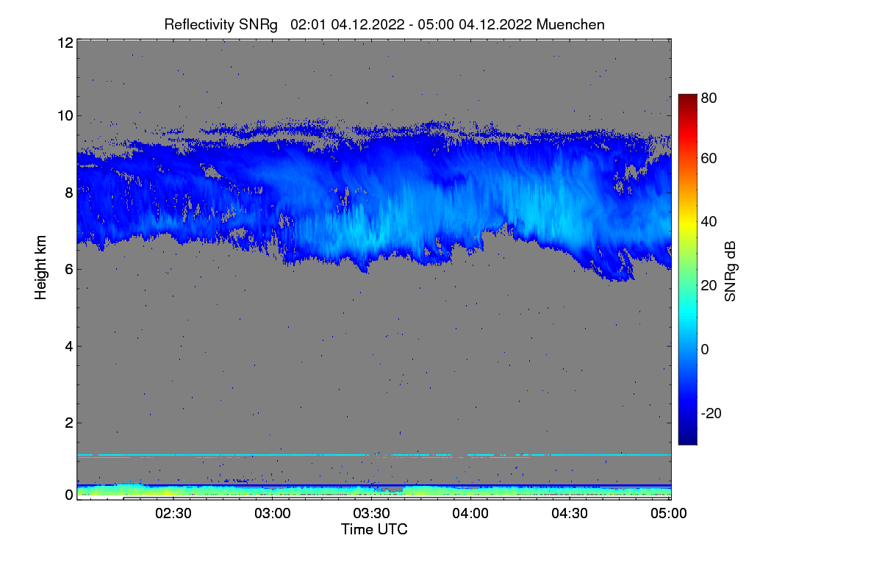The height and width of the screenshot is (588, 882).
Task: Click the 04:30 time tick label
Action: click(570, 514)
